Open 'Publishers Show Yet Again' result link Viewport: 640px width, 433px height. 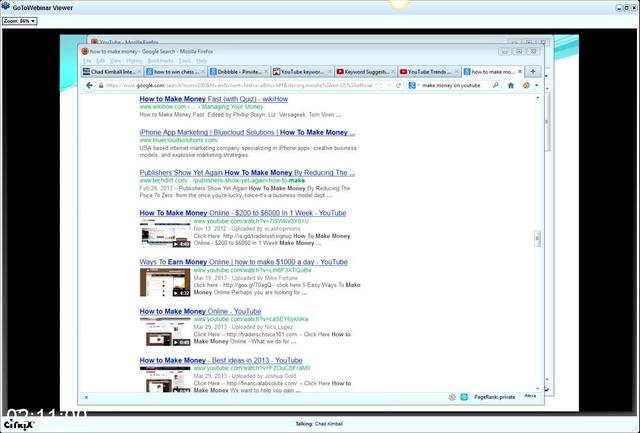coord(247,173)
